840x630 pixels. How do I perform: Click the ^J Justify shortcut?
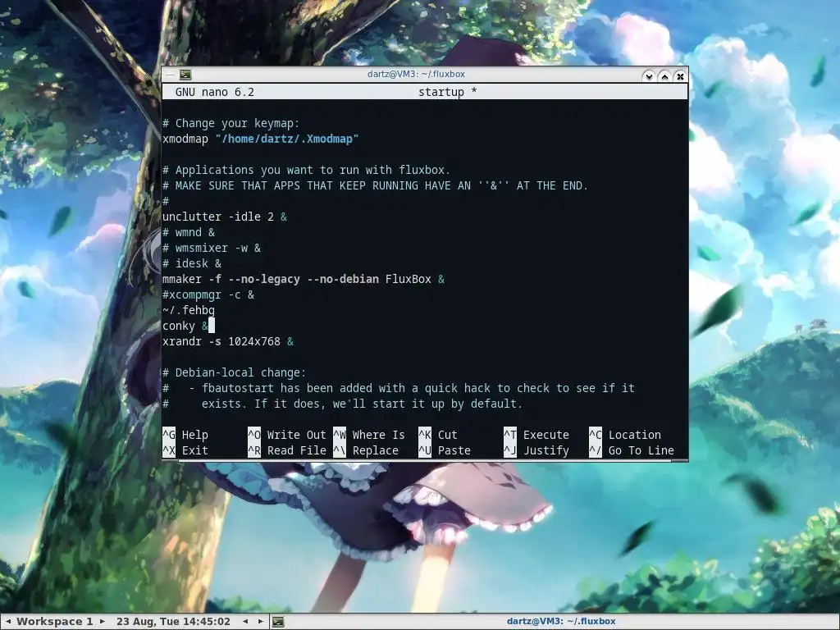(x=536, y=450)
